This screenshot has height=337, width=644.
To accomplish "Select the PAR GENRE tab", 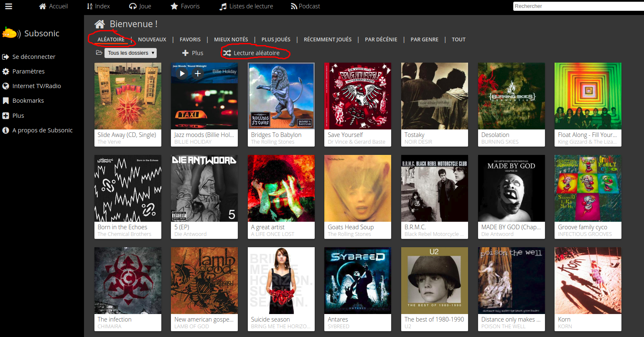I will 425,40.
